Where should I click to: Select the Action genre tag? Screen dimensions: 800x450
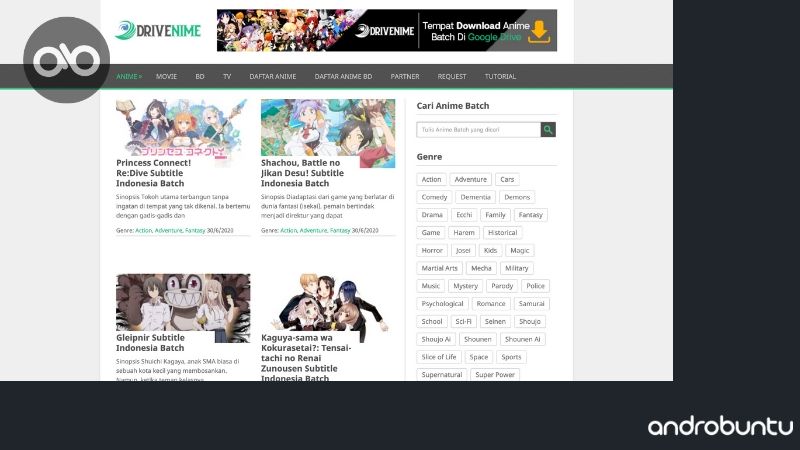click(432, 180)
